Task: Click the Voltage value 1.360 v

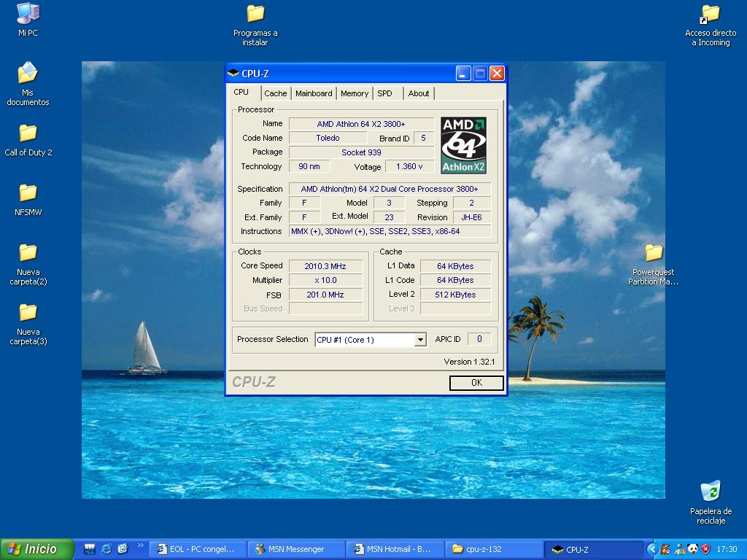Action: pyautogui.click(x=409, y=166)
